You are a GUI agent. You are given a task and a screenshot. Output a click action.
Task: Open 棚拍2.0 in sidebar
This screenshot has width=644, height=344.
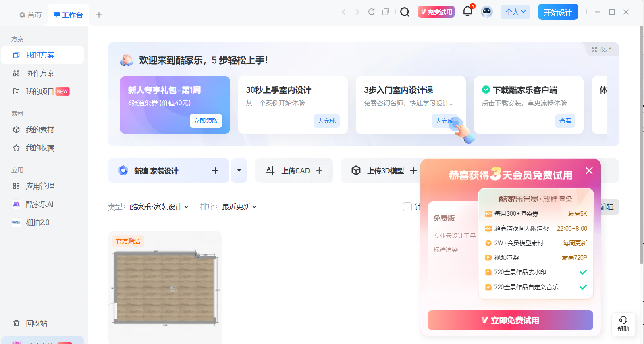[43, 222]
